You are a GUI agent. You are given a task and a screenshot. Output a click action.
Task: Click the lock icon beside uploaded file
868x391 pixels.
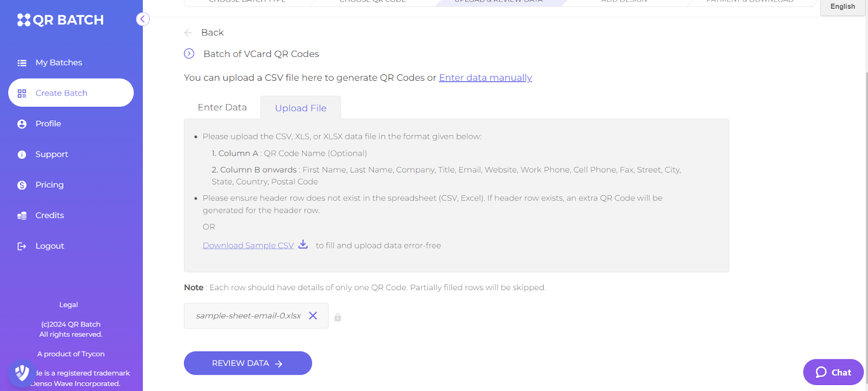coord(337,317)
